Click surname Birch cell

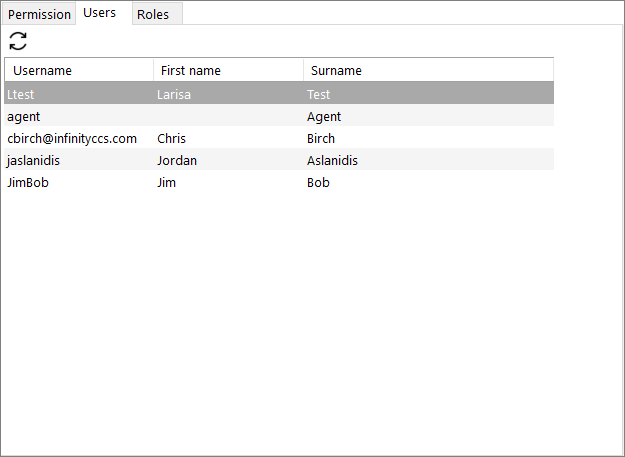[x=429, y=138]
